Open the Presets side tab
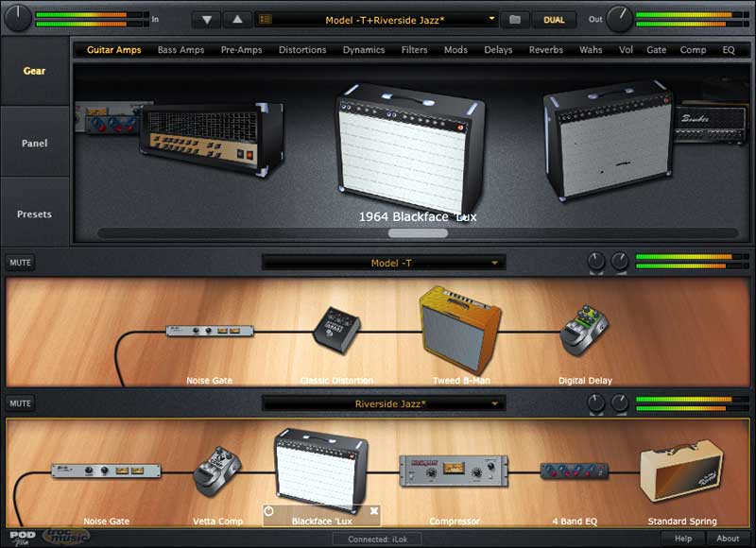Image resolution: width=756 pixels, height=548 pixels. (x=35, y=214)
